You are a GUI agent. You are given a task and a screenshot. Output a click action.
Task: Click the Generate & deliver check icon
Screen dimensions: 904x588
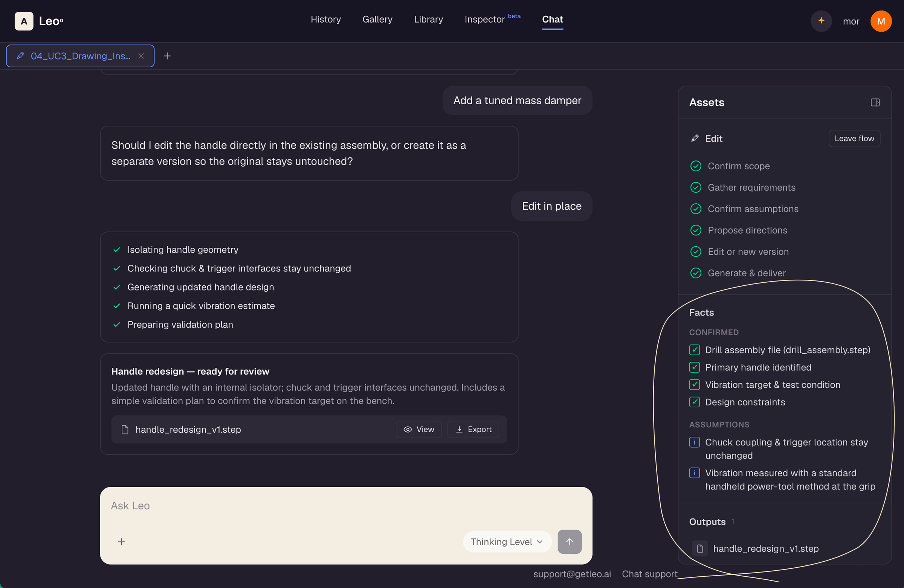(x=695, y=273)
